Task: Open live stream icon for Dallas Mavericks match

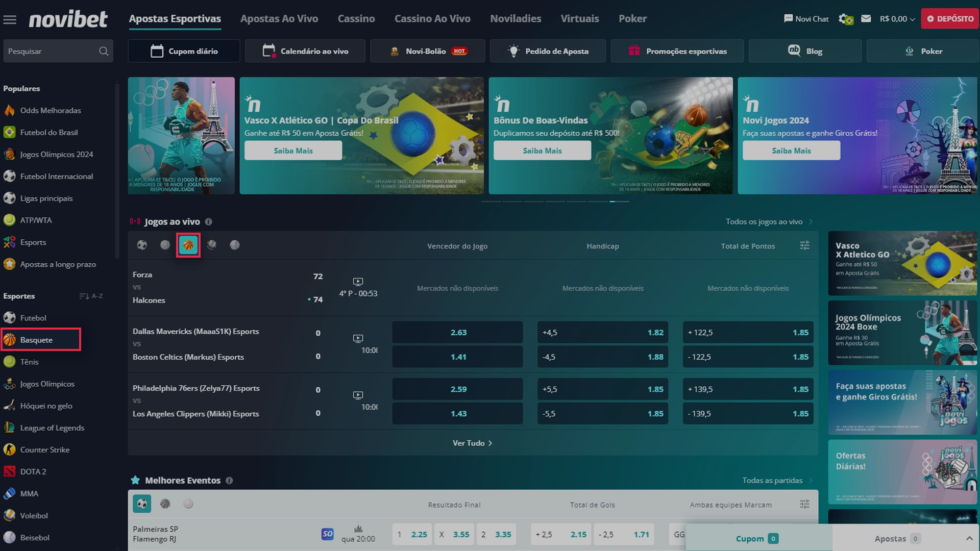Action: pos(358,338)
